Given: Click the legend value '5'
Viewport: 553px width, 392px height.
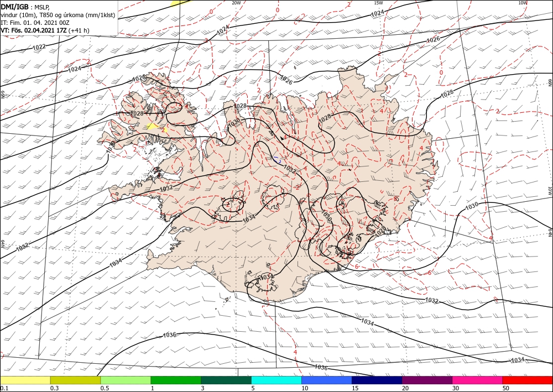Looking at the screenshot, I should pyautogui.click(x=253, y=388).
